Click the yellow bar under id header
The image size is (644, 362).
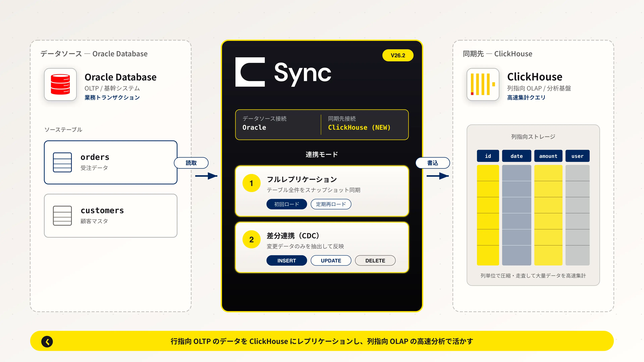coord(488,215)
